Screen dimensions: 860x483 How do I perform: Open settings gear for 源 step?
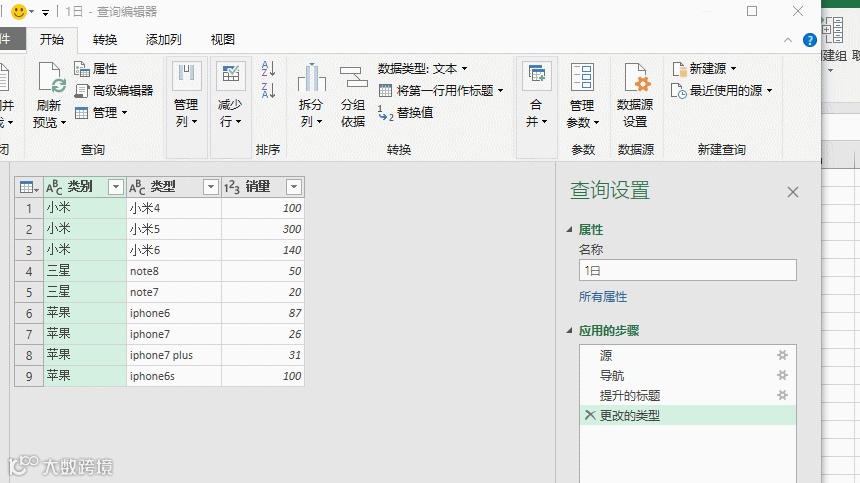pos(782,355)
